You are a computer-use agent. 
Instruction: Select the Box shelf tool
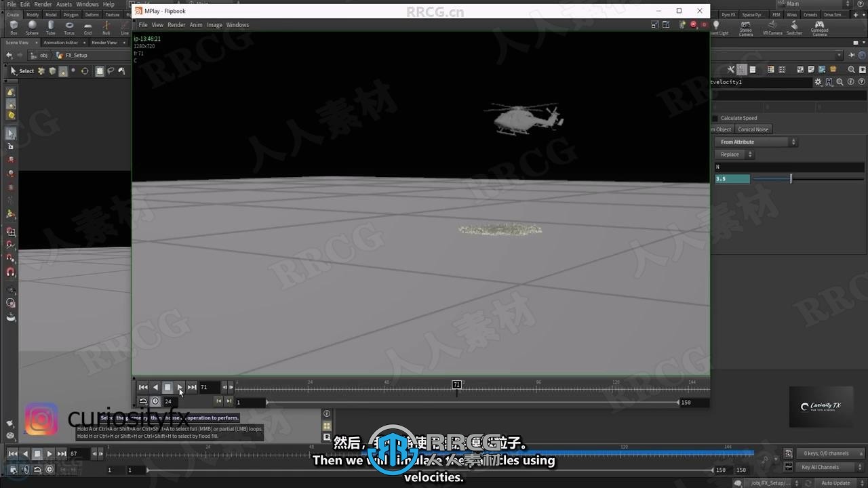(x=14, y=27)
